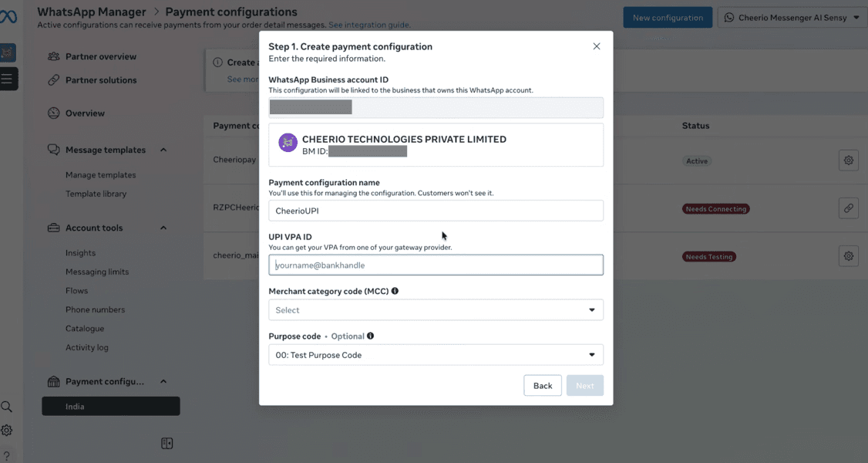Open Insights under Account tools
The image size is (868, 463).
80,252
